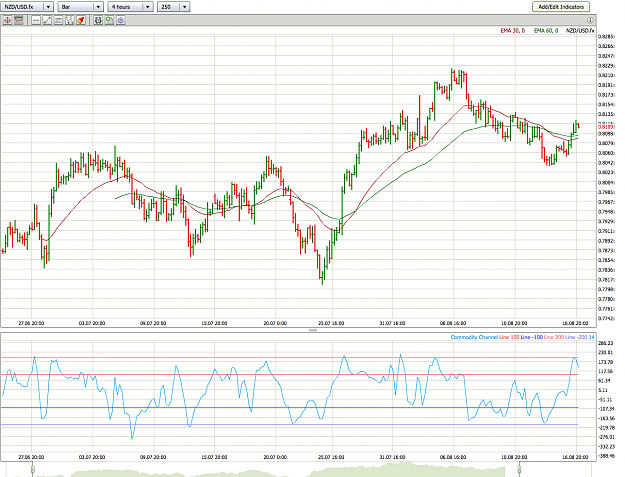
Task: Click the chart panel layout icon
Action: [x=19, y=20]
